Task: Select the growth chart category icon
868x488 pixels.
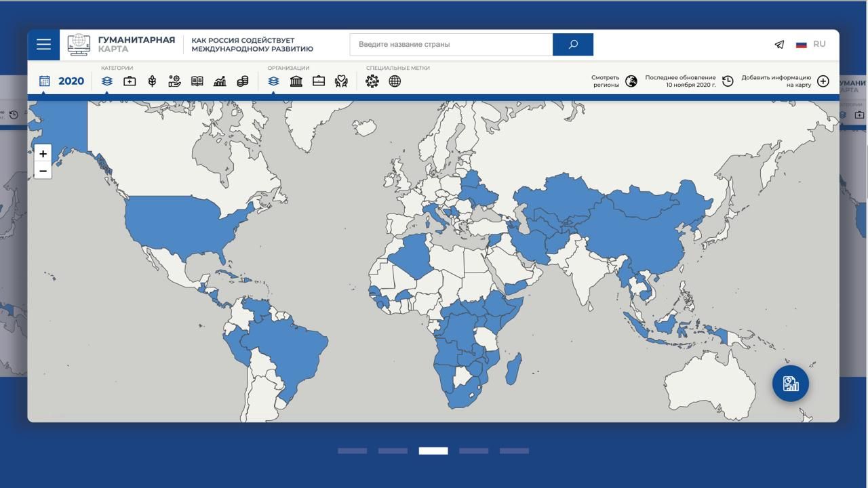Action: click(x=220, y=81)
